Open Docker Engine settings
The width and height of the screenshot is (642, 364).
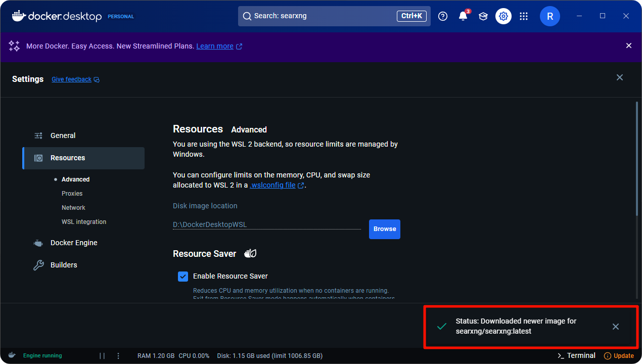[x=74, y=243]
